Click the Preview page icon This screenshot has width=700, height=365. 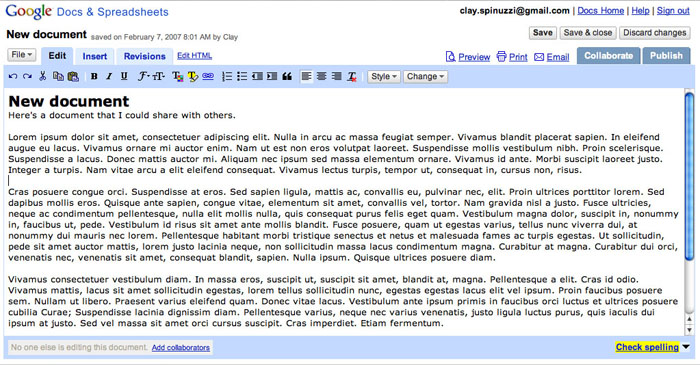(450, 57)
